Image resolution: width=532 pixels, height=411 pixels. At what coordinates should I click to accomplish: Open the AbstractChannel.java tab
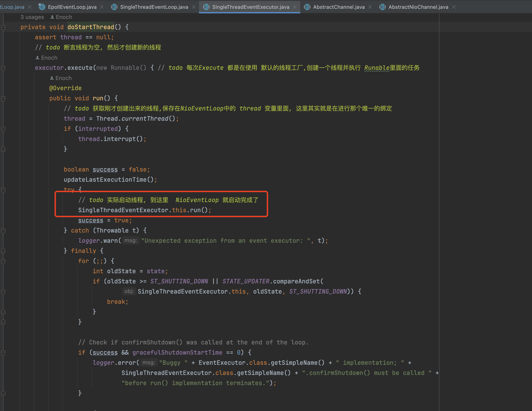(339, 7)
